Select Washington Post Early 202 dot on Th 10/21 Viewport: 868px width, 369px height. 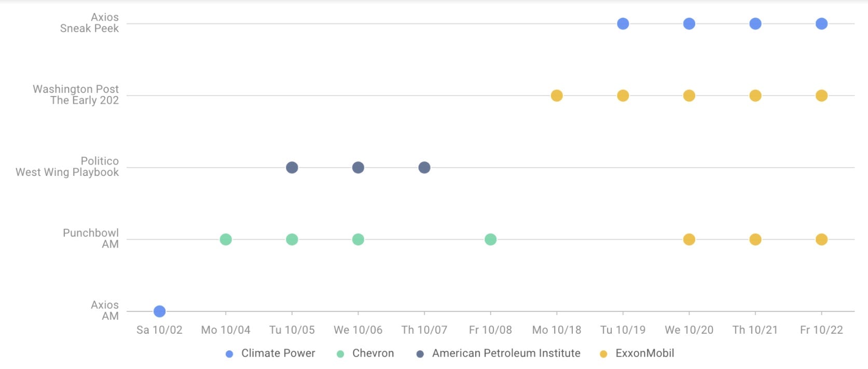755,95
